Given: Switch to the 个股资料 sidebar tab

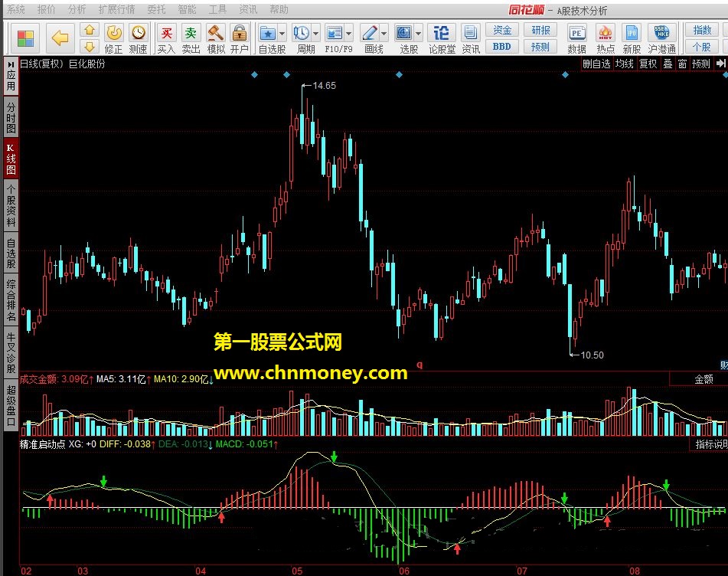Looking at the screenshot, I should (11, 205).
